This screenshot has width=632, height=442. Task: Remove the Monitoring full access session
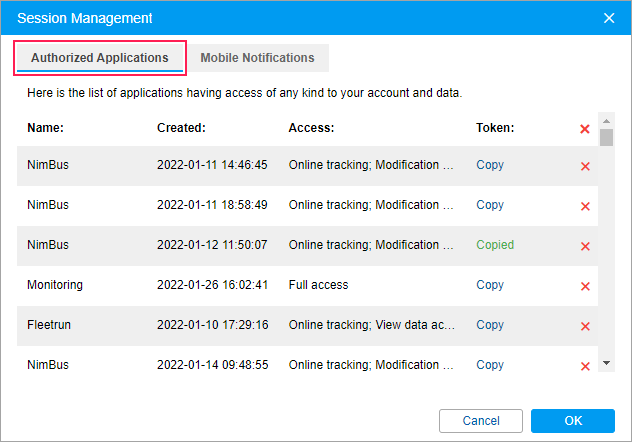coord(585,286)
